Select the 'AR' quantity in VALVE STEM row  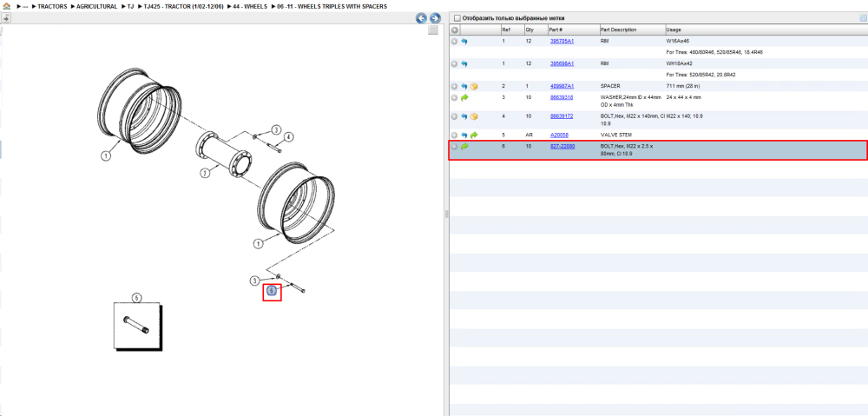[x=529, y=135]
